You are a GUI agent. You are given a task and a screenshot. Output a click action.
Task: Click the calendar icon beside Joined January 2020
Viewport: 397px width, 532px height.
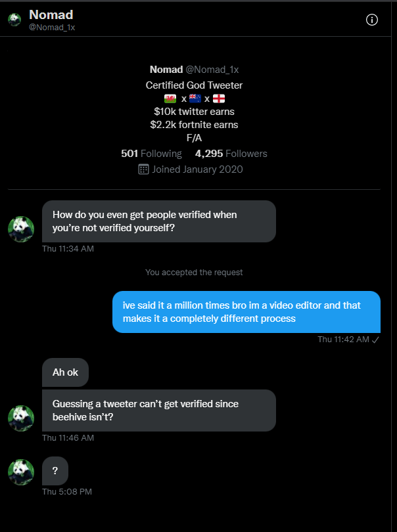144,169
